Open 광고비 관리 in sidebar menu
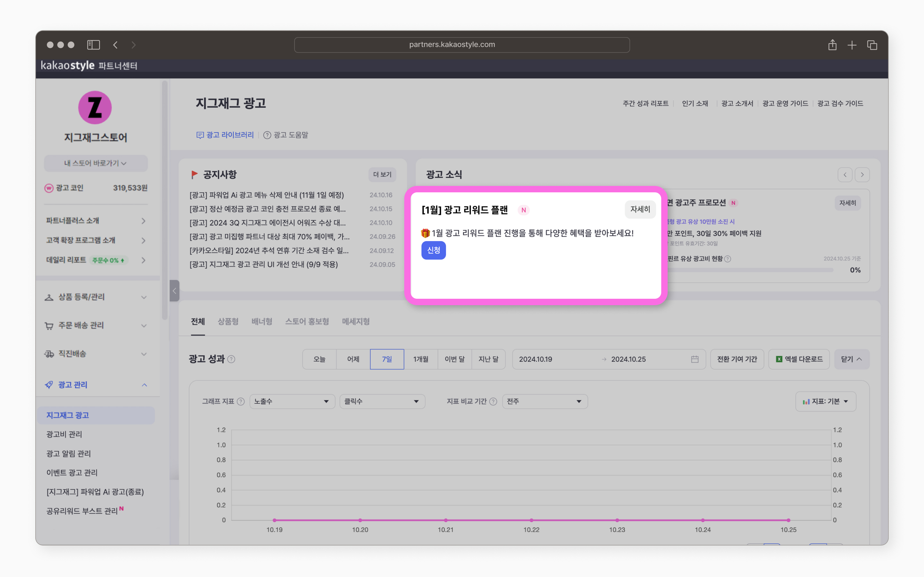The image size is (924, 577). click(64, 434)
